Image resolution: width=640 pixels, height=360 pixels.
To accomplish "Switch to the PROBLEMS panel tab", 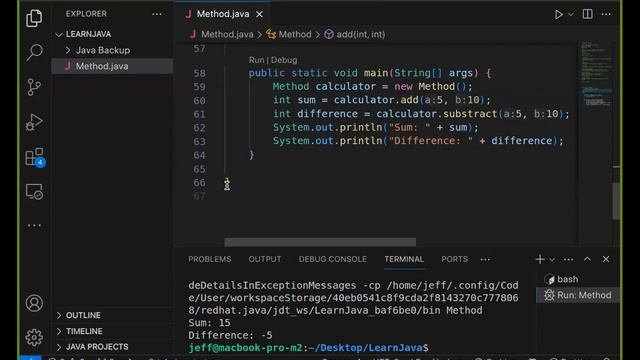I will tap(210, 259).
